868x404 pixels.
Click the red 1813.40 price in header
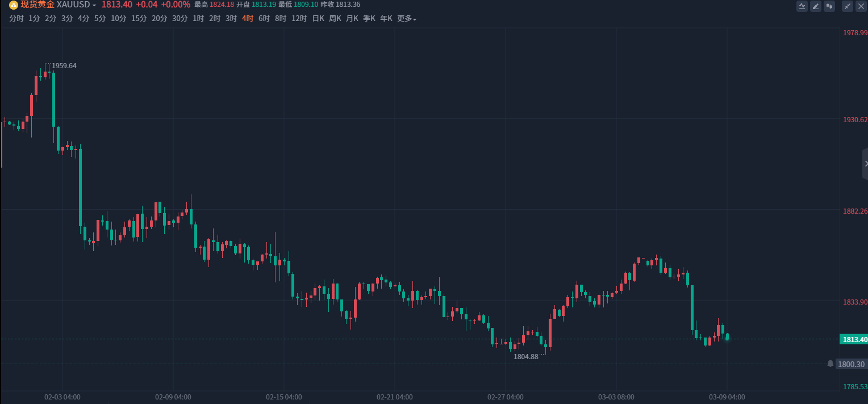pos(117,5)
